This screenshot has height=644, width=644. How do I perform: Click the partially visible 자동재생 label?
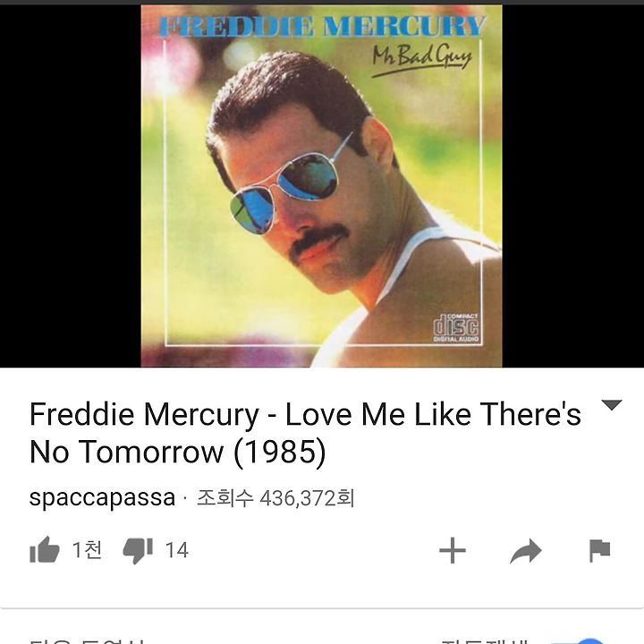tap(485, 641)
